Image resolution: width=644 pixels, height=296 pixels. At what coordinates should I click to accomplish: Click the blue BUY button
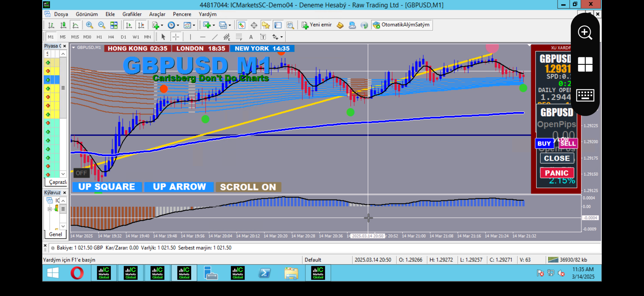544,144
